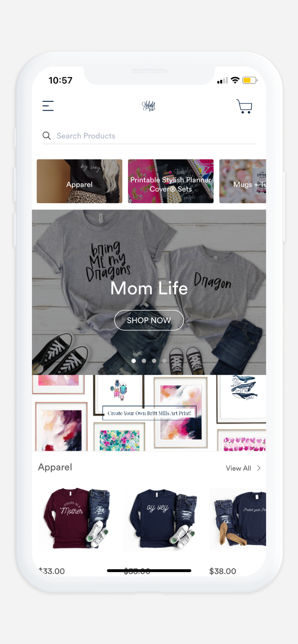298x644 pixels.
Task: Check the Wi-Fi status icon
Action: pyautogui.click(x=235, y=80)
